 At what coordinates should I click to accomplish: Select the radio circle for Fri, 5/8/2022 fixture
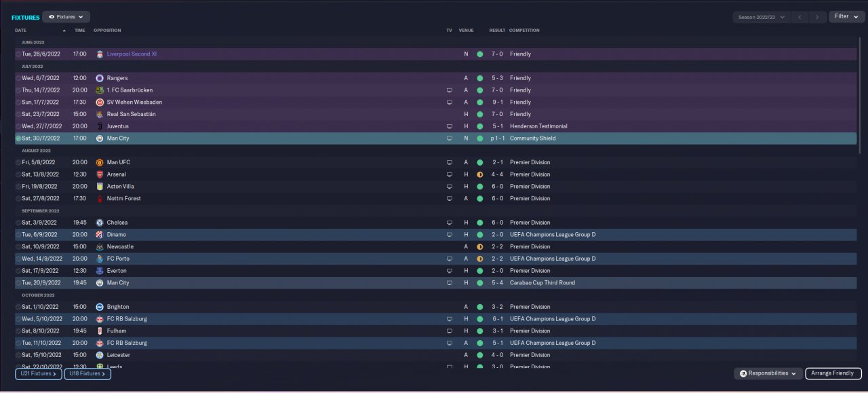(x=18, y=163)
